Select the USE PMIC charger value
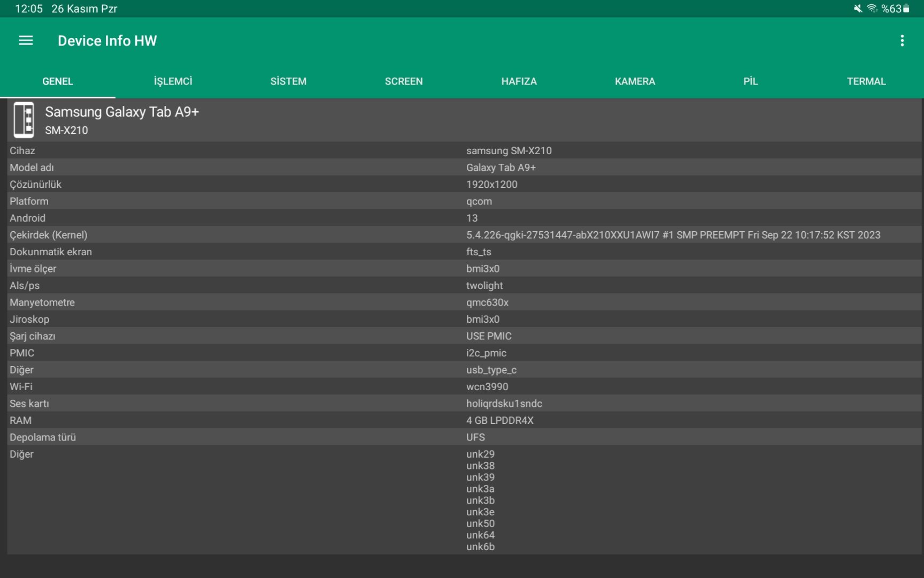The width and height of the screenshot is (924, 578). point(489,336)
